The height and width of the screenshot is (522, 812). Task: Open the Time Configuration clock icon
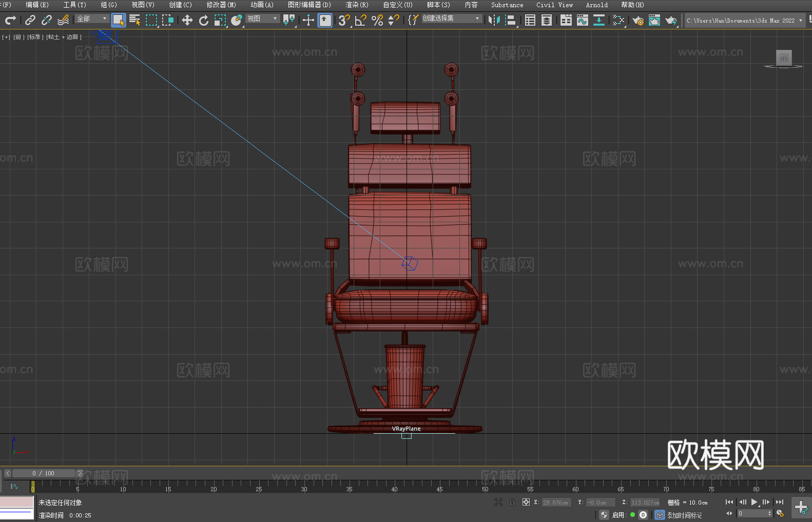(780, 513)
